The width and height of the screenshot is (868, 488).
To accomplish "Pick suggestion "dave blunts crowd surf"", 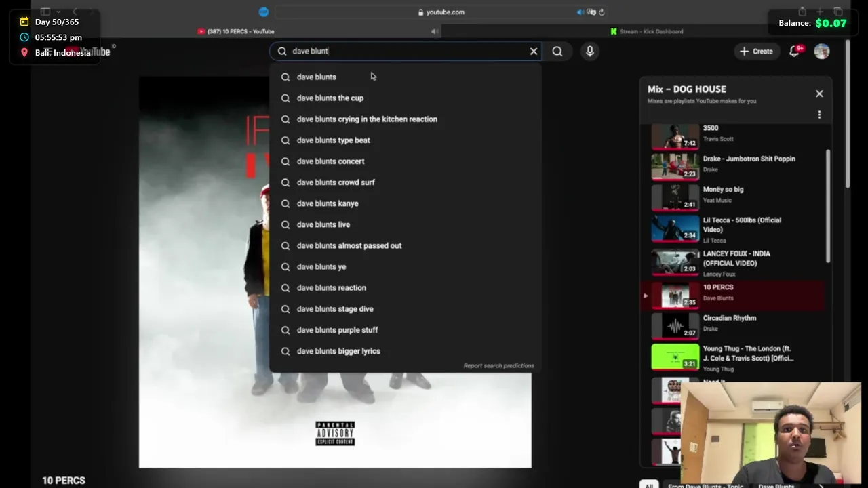I will (x=406, y=182).
